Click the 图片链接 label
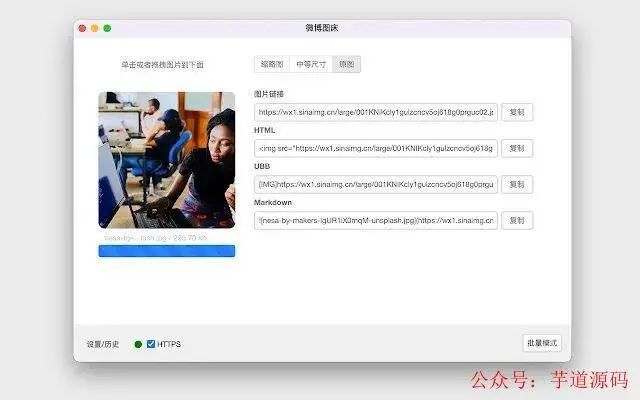The image size is (640, 400). [269, 94]
